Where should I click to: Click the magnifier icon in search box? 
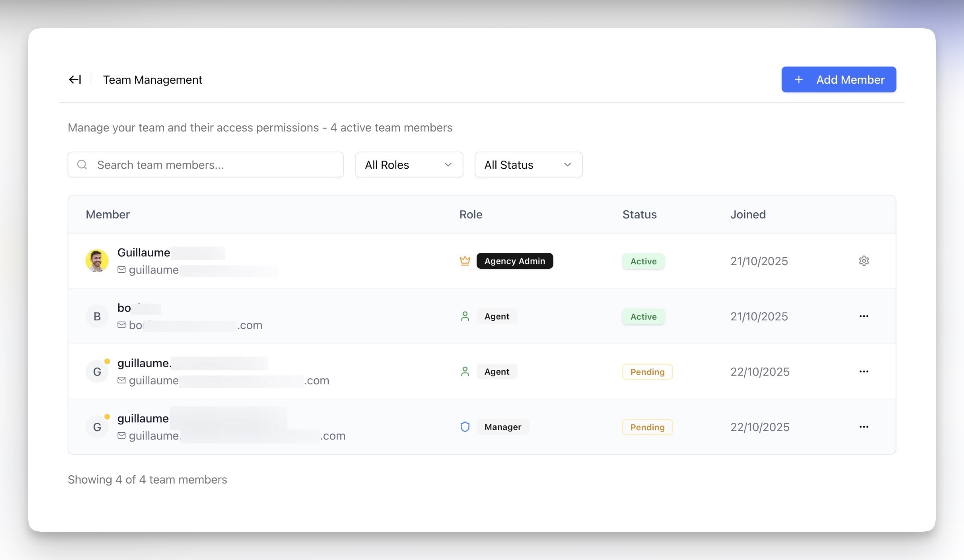pos(82,165)
